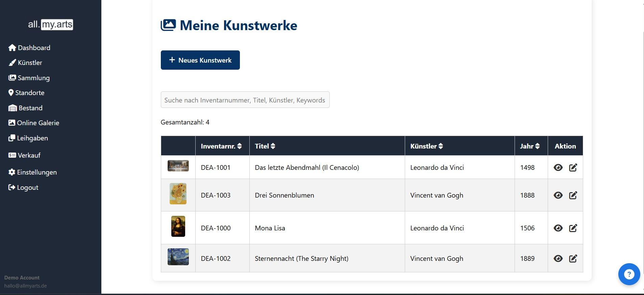Open Drei Sonnenblumen preview with eye icon
Image resolution: width=644 pixels, height=295 pixels.
click(x=558, y=195)
